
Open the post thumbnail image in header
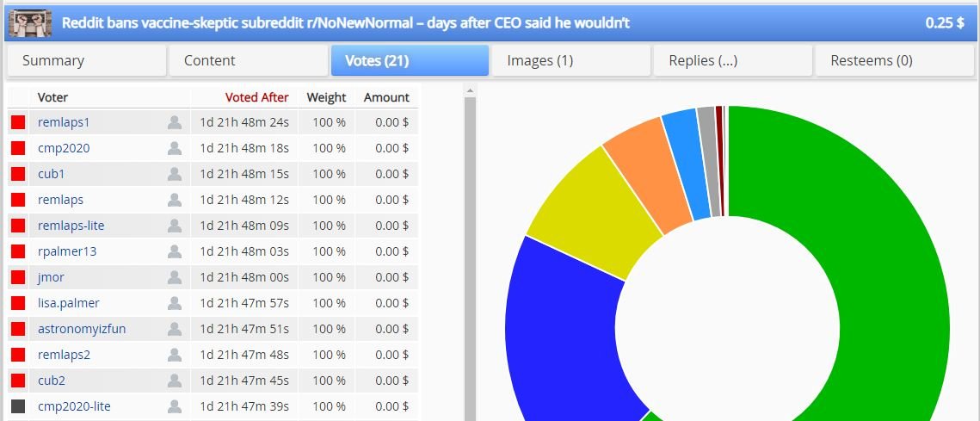(x=30, y=23)
